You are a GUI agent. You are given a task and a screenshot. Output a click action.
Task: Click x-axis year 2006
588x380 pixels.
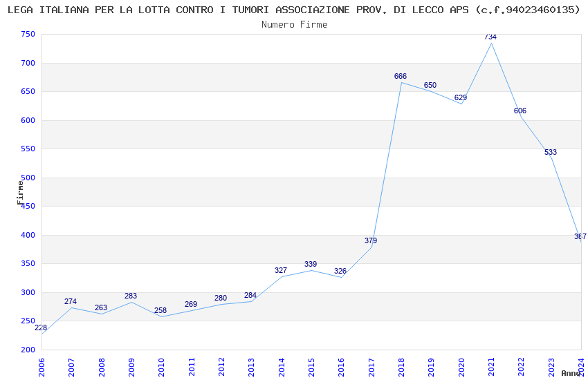42,368
